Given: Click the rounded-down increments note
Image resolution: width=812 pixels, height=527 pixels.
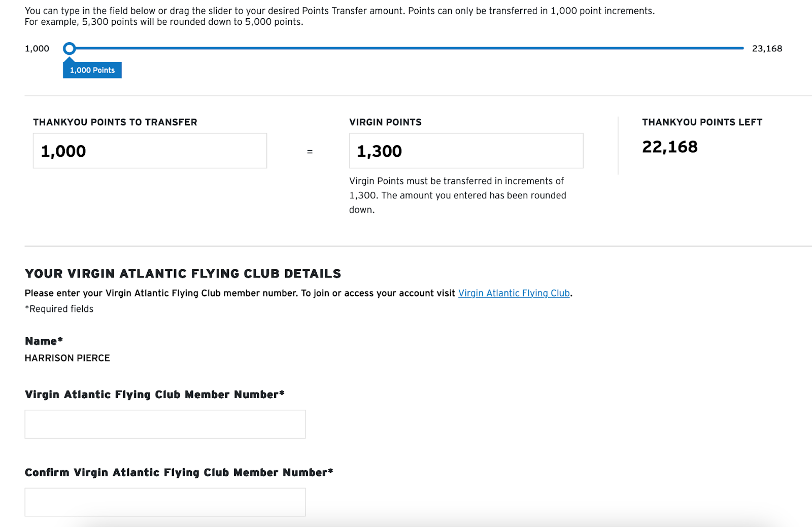Looking at the screenshot, I should click(458, 195).
